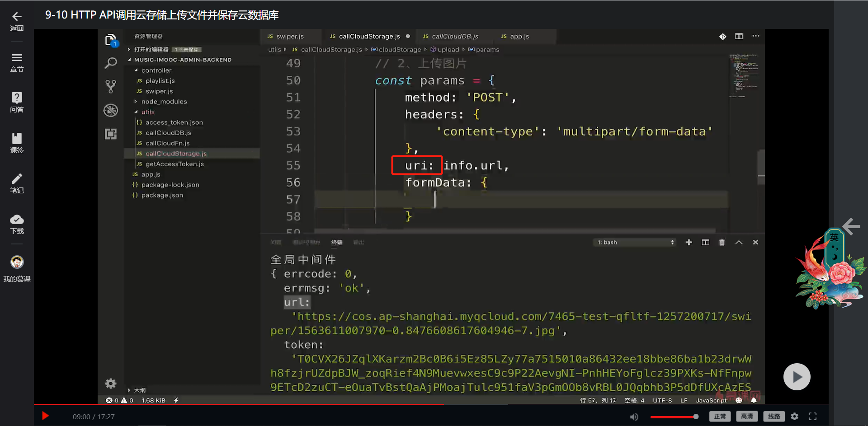
Task: Click UTF-8 encoding in status bar
Action: 662,400
